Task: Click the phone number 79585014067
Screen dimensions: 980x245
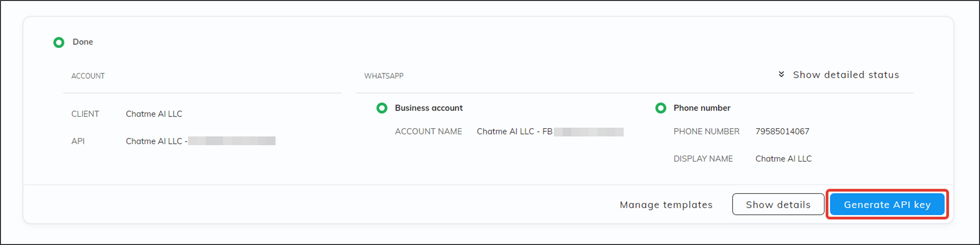Action: (x=782, y=132)
